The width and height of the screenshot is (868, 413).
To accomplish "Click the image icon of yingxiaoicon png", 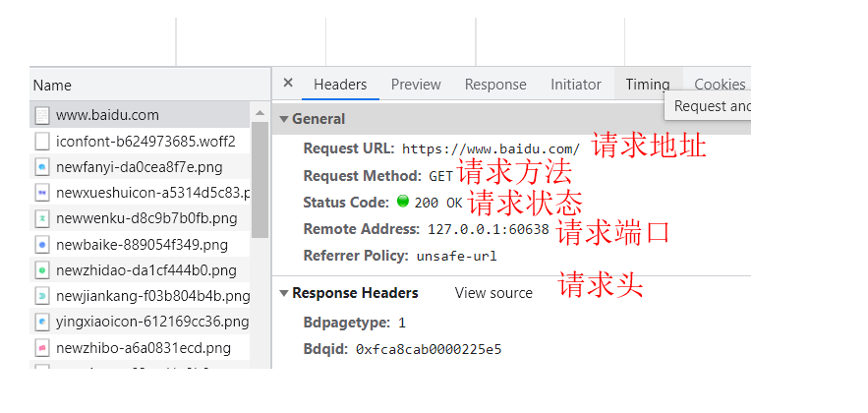I will click(x=42, y=323).
